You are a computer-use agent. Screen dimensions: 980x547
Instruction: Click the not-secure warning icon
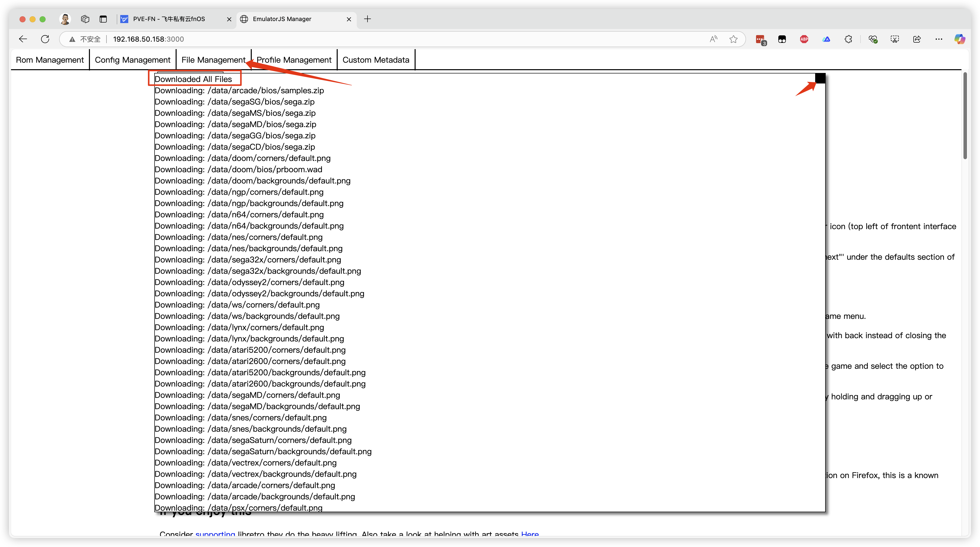[72, 39]
